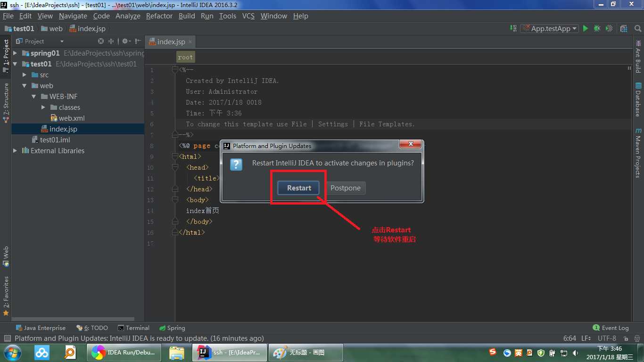The image size is (644, 362).
Task: Toggle the 7: Structure tool window stripe
Action: click(6, 103)
